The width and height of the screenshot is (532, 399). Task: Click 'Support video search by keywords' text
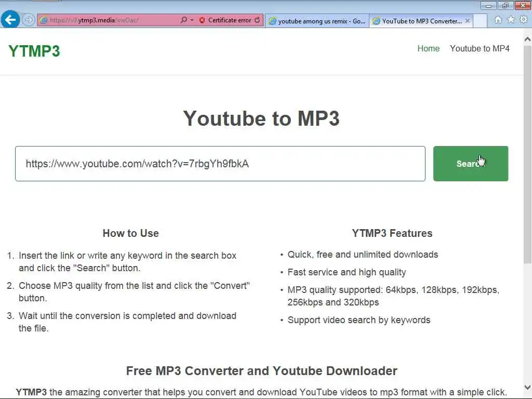point(358,320)
